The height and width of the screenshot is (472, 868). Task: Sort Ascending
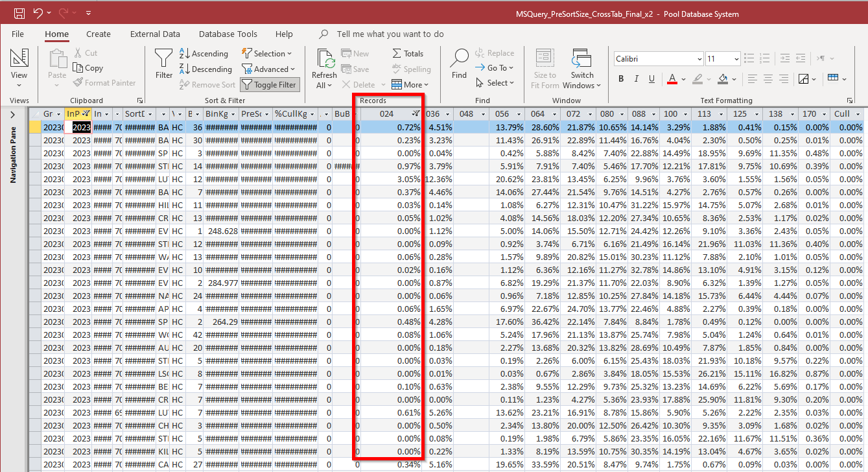coord(204,54)
